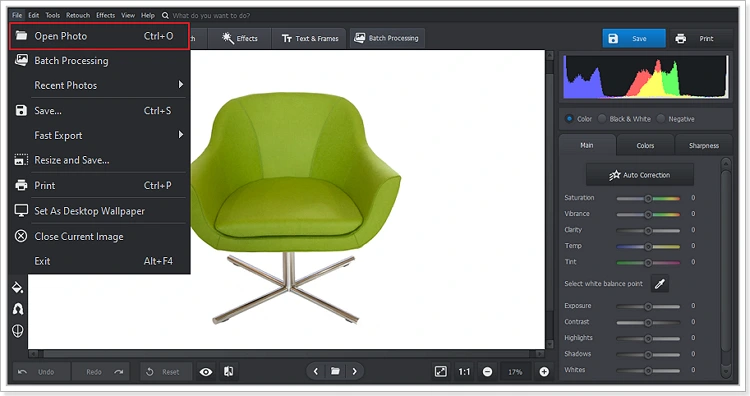Toggle the eye preview original icon
This screenshot has height=396, width=750.
pyautogui.click(x=206, y=372)
